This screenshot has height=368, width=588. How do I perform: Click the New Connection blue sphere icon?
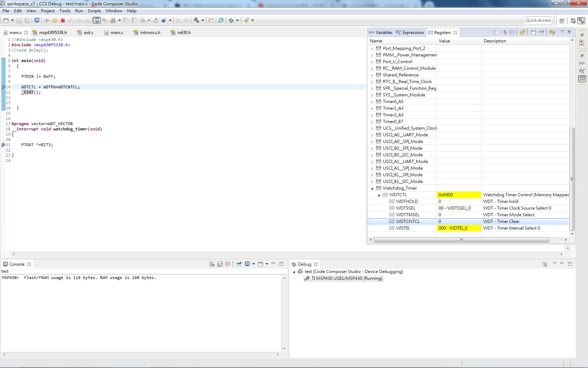(x=163, y=20)
